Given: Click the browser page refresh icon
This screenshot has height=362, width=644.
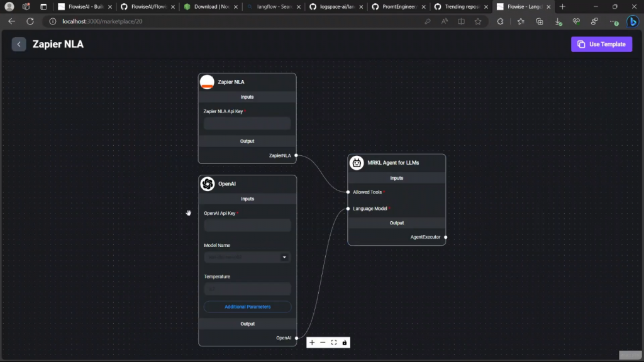Looking at the screenshot, I should click(30, 21).
